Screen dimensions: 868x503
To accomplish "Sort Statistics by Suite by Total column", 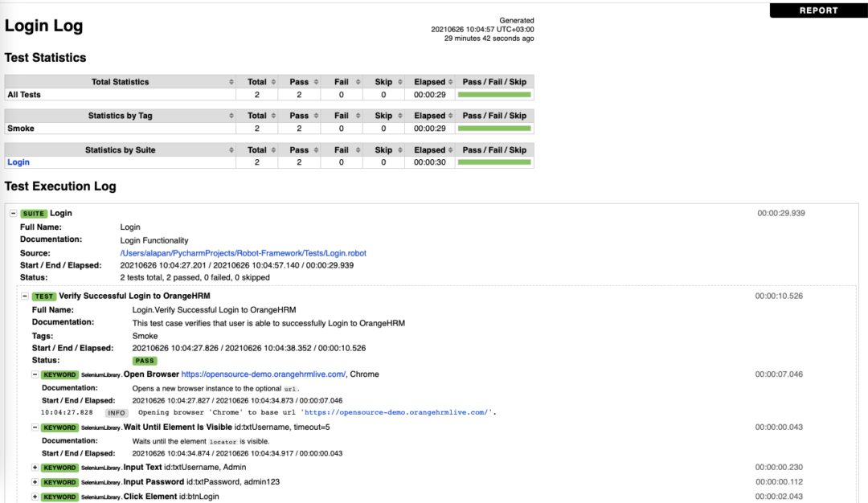I will point(257,150).
